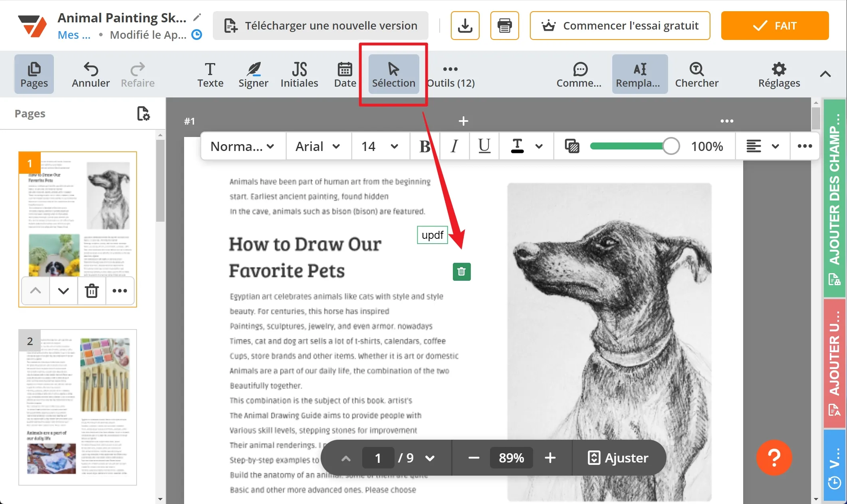Screen dimensions: 847x504
Task: Adjust the opacity slider handle
Action: [x=671, y=146]
